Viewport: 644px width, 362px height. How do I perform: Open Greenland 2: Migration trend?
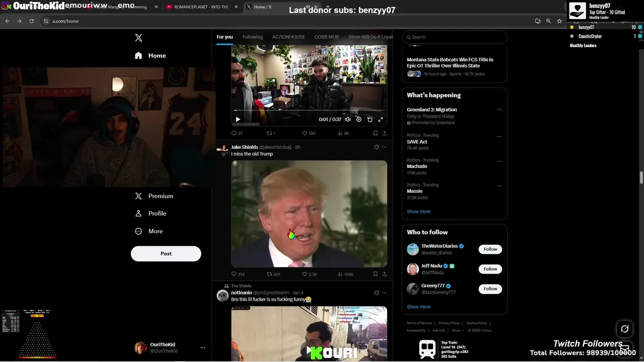tap(432, 110)
